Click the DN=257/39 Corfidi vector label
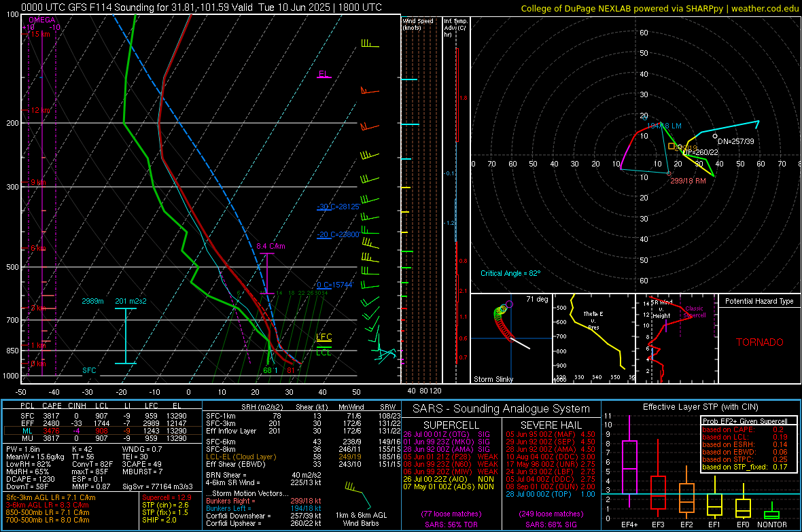Image resolution: width=802 pixels, height=532 pixels. pyautogui.click(x=736, y=141)
